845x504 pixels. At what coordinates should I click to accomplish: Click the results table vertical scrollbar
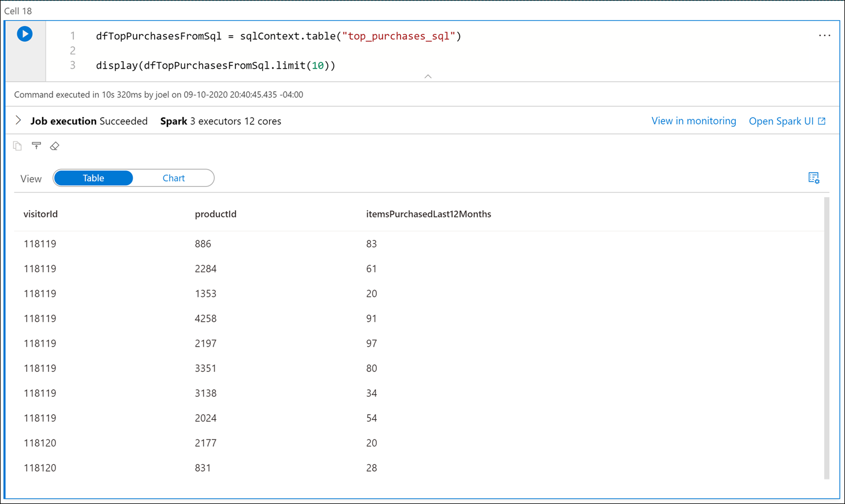tap(827, 338)
